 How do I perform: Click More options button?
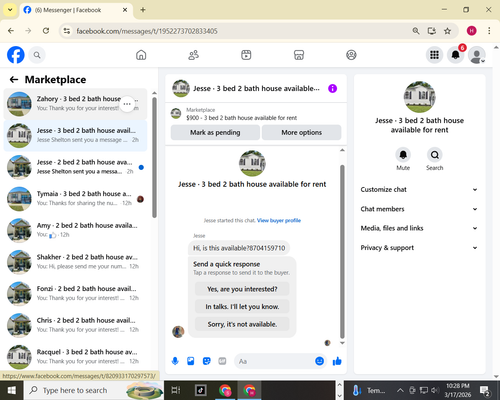click(x=301, y=132)
